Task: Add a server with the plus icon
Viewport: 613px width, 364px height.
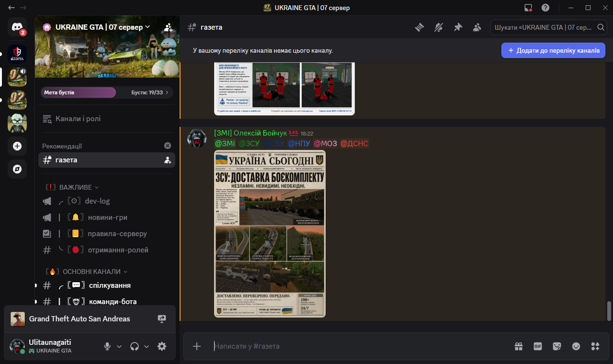Action: click(17, 146)
